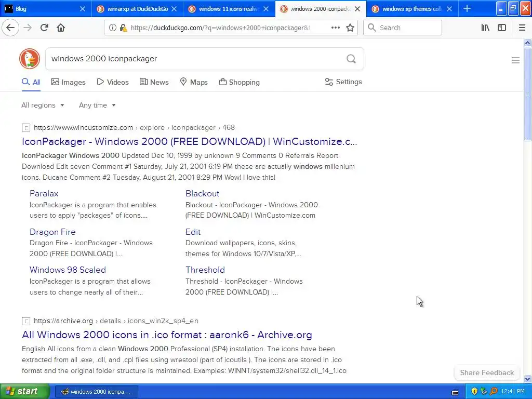532x399 pixels.
Task: Click the forward navigation arrow
Action: pos(28,28)
